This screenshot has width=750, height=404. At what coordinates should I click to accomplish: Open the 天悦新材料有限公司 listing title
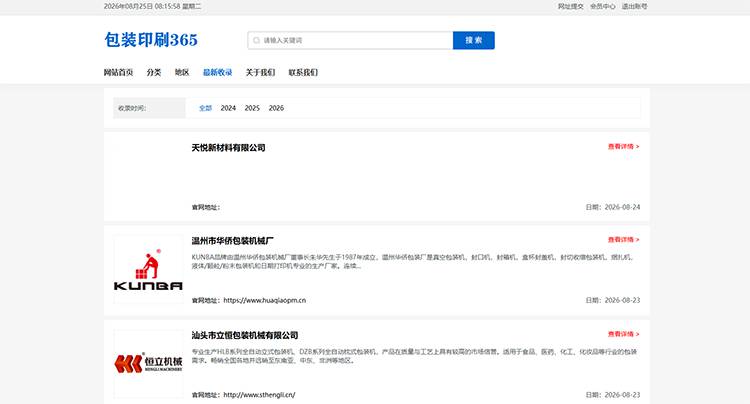coord(228,148)
